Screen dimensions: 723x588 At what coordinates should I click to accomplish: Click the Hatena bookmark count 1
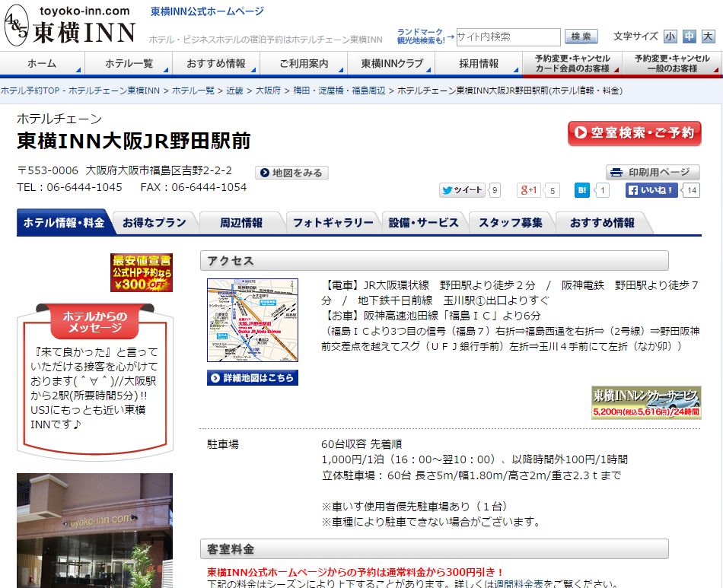click(602, 190)
